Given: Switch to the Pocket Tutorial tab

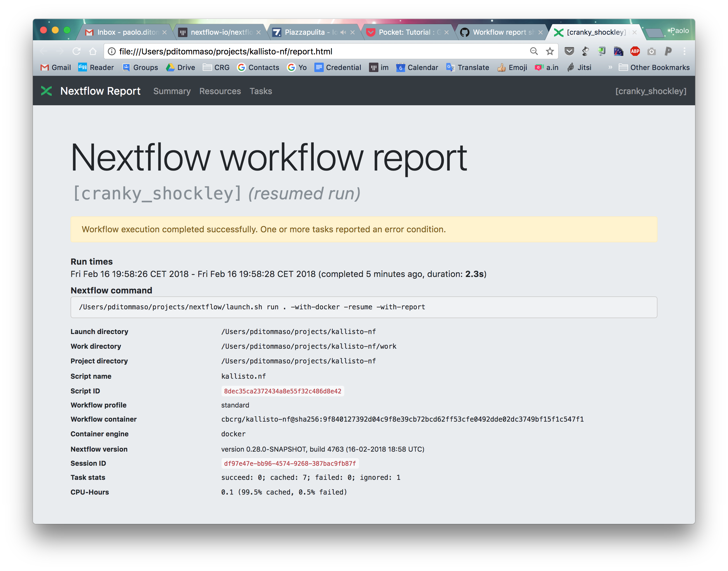Looking at the screenshot, I should point(407,32).
